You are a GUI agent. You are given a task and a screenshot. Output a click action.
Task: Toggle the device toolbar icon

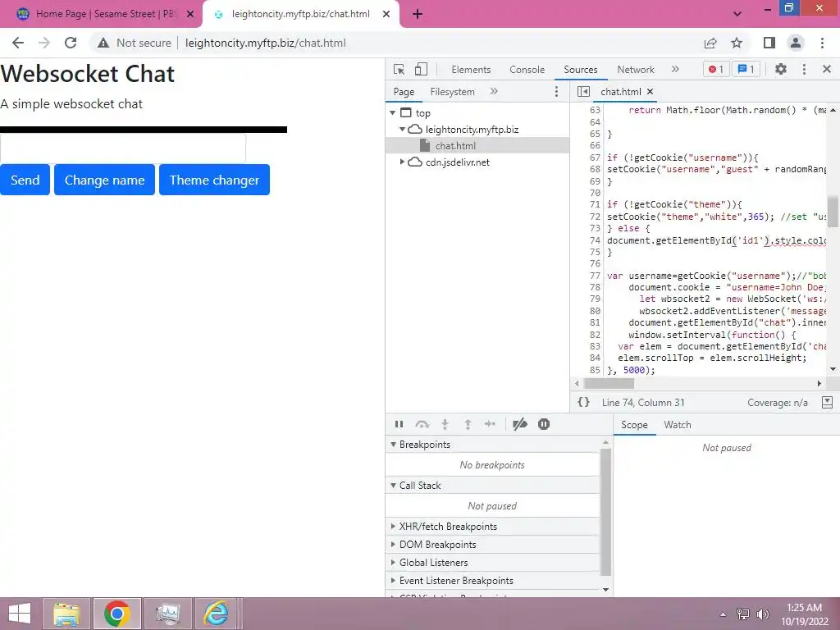(x=421, y=69)
